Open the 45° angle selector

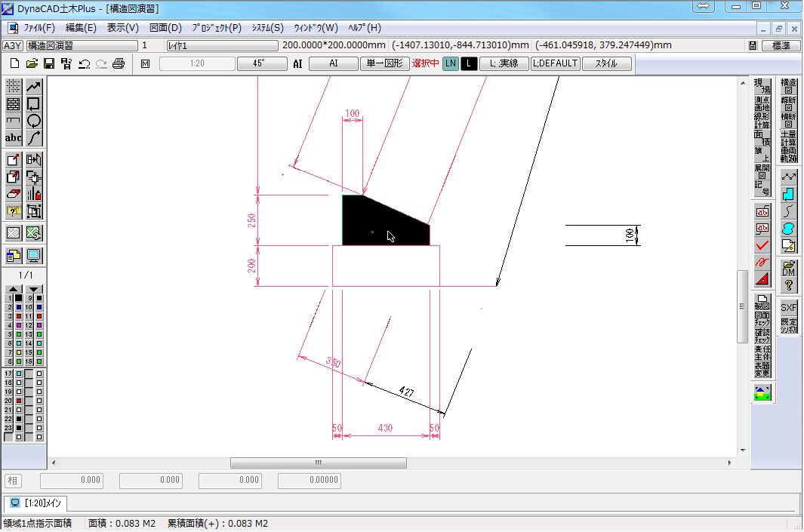[x=262, y=63]
